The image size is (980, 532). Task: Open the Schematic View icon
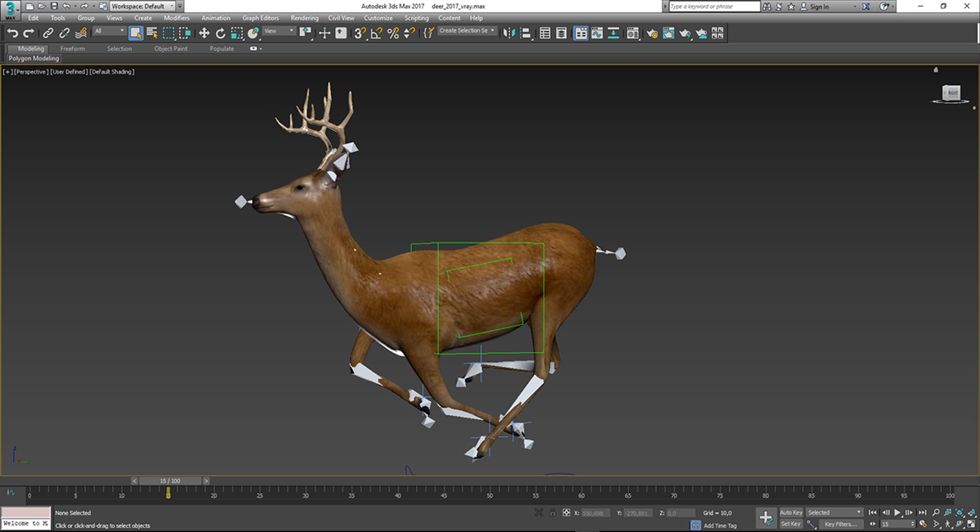[x=614, y=33]
